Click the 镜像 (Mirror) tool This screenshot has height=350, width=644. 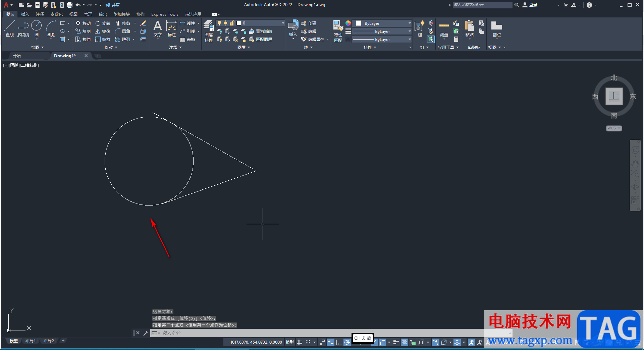coord(103,31)
